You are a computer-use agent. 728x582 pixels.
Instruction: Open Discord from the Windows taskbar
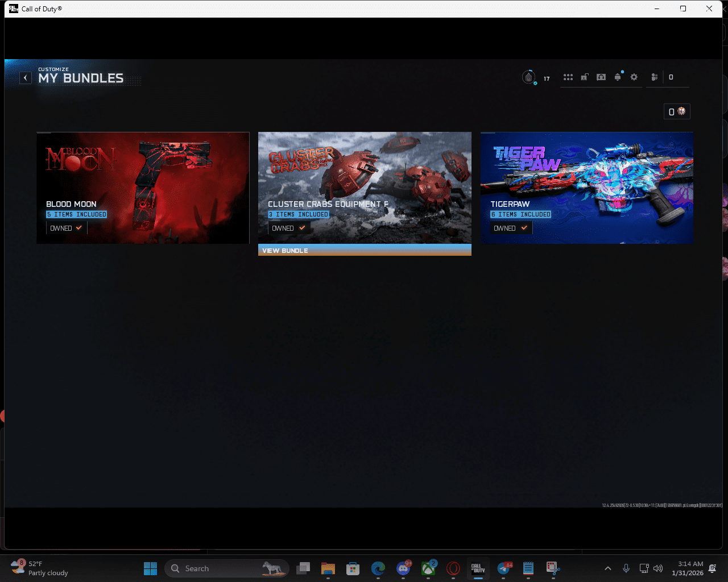tap(403, 568)
